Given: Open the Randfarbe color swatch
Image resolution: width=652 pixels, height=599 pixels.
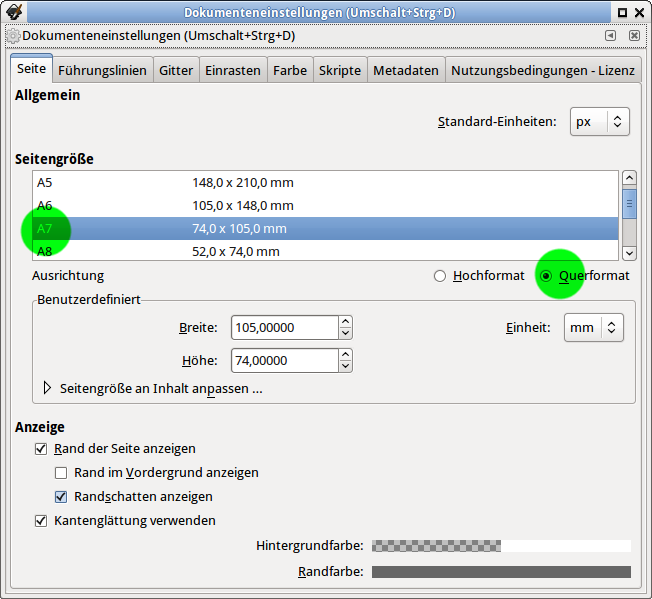Looking at the screenshot, I should [501, 572].
